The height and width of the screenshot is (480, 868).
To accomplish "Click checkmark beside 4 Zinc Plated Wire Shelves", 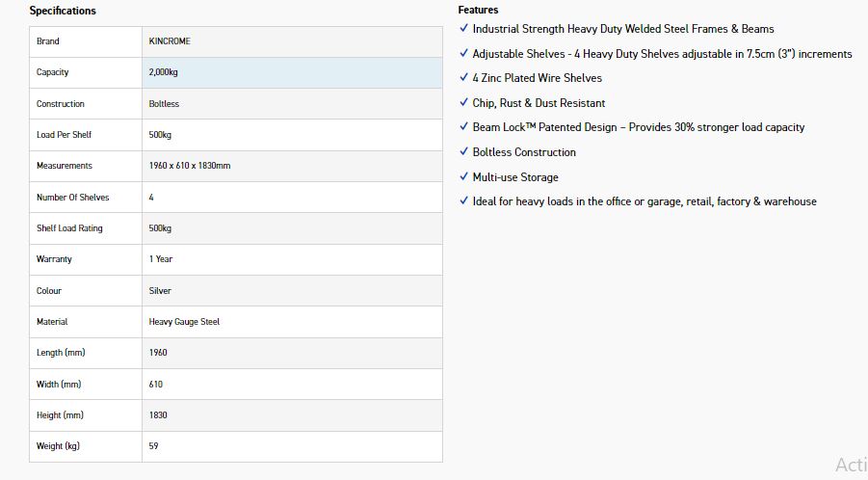I will 464,78.
